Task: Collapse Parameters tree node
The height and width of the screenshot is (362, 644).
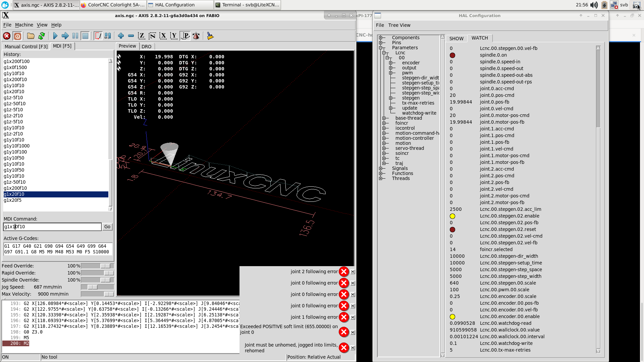Action: click(381, 48)
